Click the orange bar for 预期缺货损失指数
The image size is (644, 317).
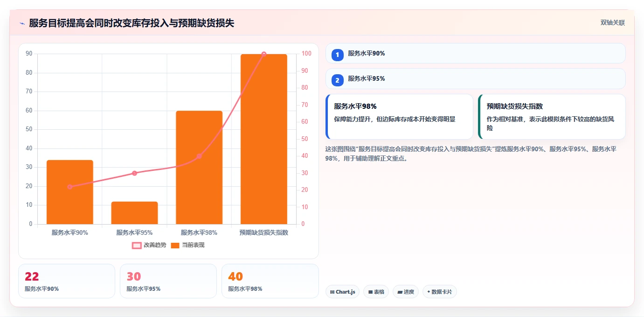(264, 139)
